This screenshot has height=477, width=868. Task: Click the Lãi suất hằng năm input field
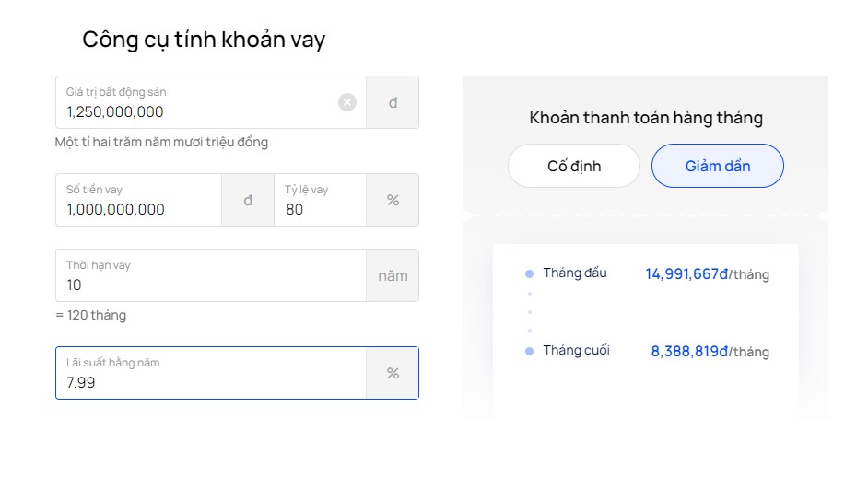[211, 373]
